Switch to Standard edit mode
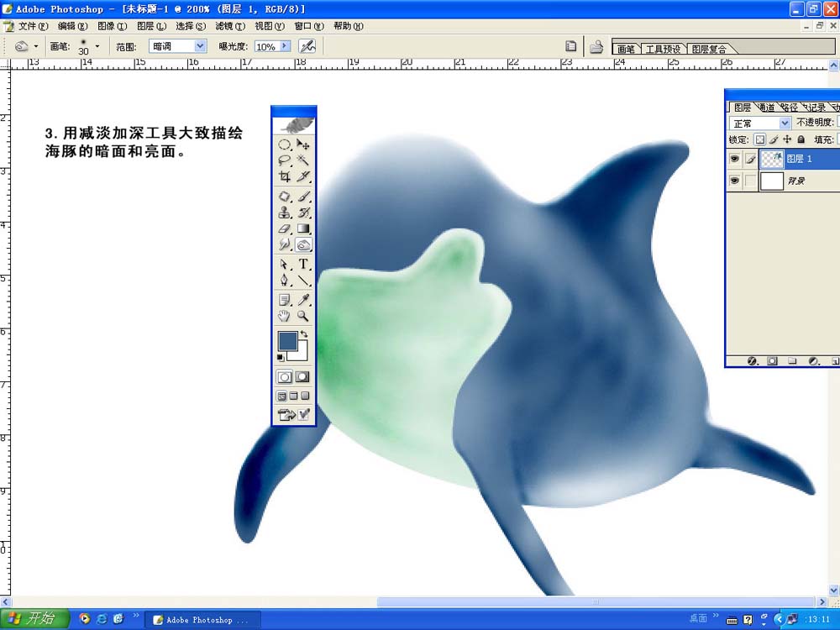The width and height of the screenshot is (840, 630). [285, 377]
